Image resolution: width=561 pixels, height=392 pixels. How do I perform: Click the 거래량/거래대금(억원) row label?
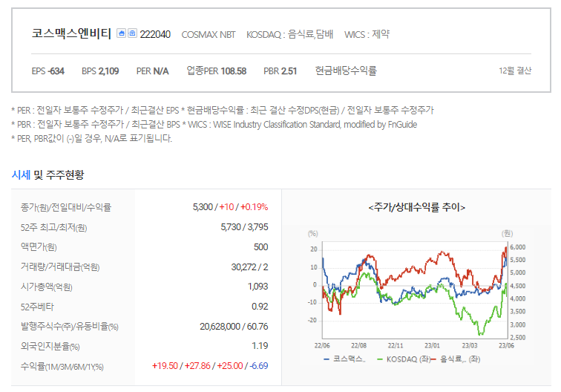(60, 267)
